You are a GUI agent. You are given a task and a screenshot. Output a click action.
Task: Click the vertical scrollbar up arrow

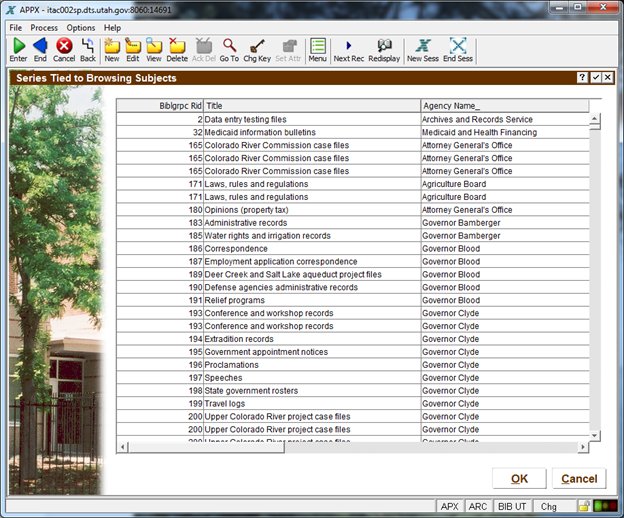pyautogui.click(x=595, y=119)
